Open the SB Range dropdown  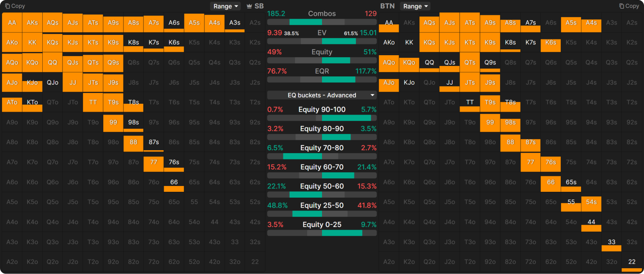(x=225, y=6)
